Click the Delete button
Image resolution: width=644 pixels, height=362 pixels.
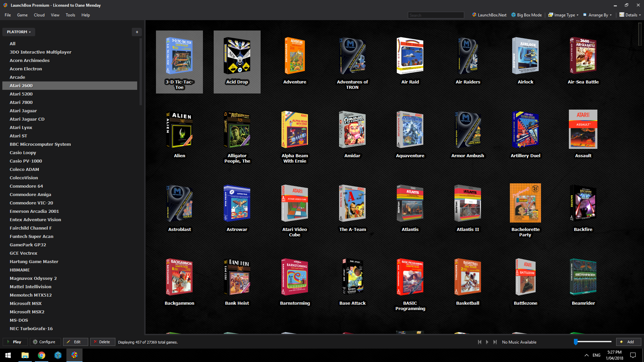[x=103, y=342]
